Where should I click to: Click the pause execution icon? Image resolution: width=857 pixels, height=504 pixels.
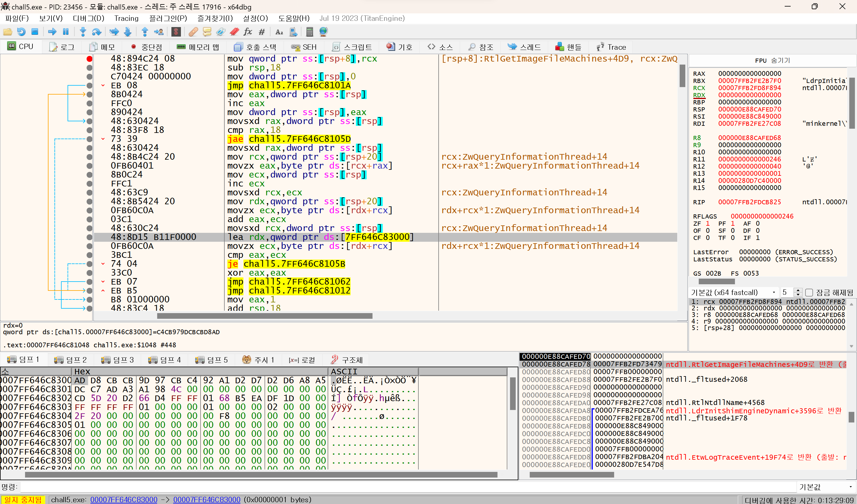click(66, 32)
